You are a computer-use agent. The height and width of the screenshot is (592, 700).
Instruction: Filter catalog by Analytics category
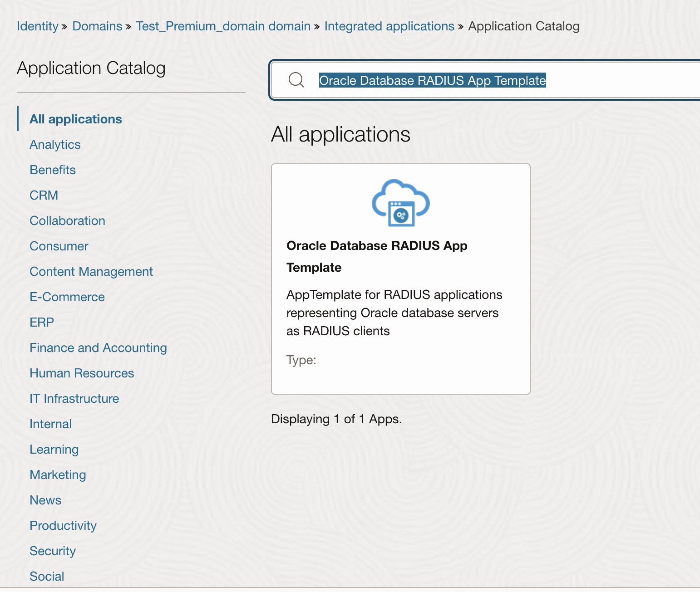coord(55,144)
